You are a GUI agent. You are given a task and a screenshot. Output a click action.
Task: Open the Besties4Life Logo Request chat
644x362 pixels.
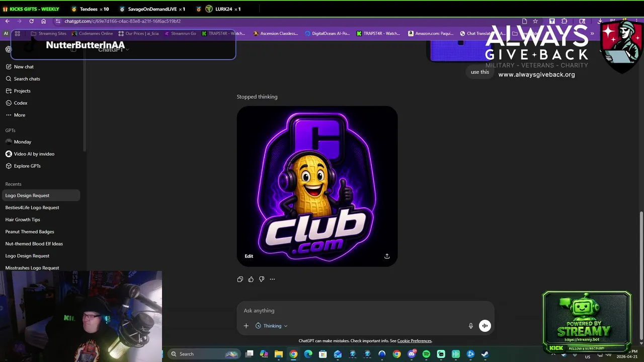coord(40,208)
